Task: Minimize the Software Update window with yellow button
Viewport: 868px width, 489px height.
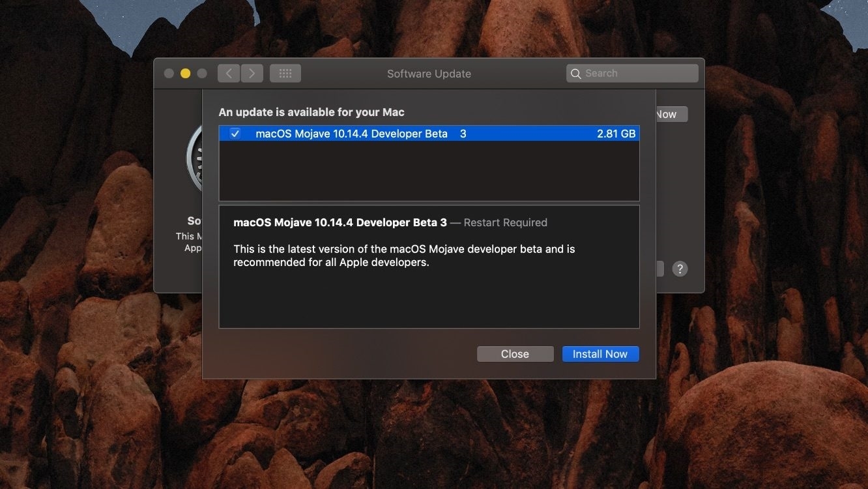Action: 186,74
